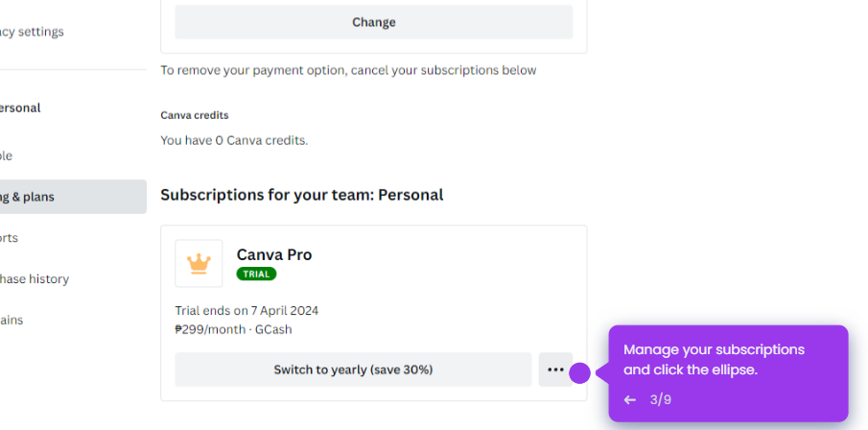Click the Canva credits heading
868x430 pixels.
tap(195, 115)
